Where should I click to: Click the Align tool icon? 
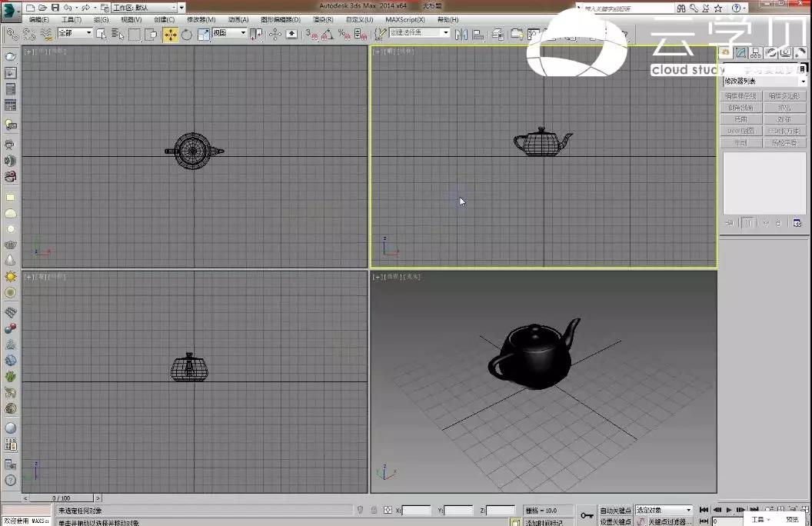(478, 35)
